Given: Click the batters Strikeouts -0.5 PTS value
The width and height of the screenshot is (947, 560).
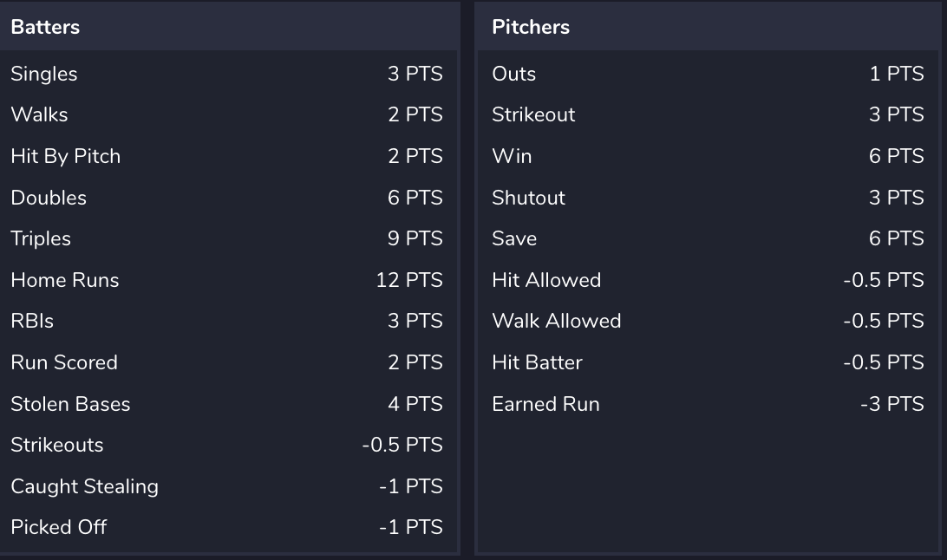Looking at the screenshot, I should (x=402, y=445).
